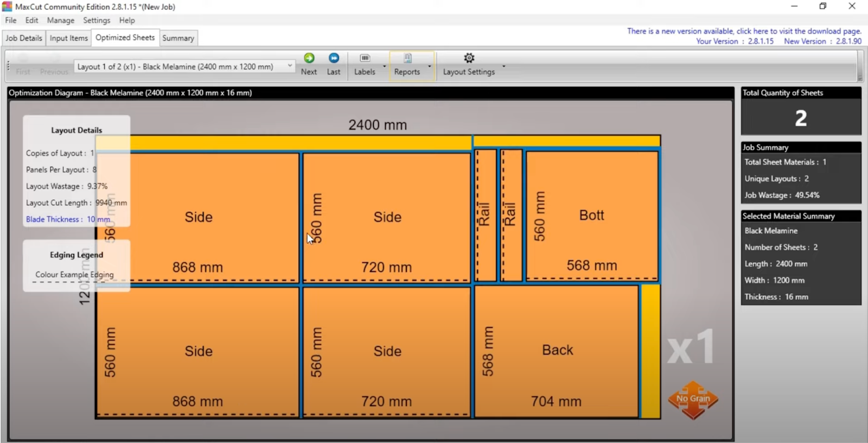Viewport: 868px width, 443px height.
Task: Click the MaxCut app icon in title bar
Action: click(7, 7)
